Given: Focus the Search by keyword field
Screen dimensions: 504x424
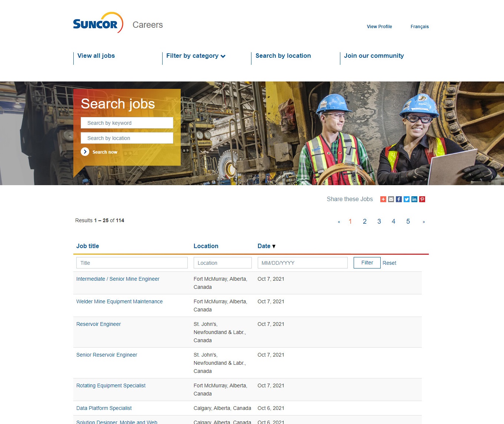Looking at the screenshot, I should coord(127,123).
